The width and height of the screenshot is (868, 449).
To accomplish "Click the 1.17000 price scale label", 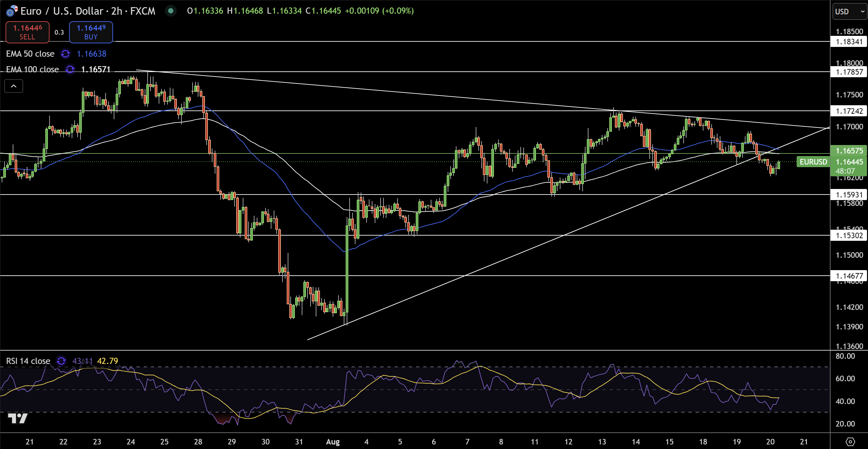I will pyautogui.click(x=849, y=127).
